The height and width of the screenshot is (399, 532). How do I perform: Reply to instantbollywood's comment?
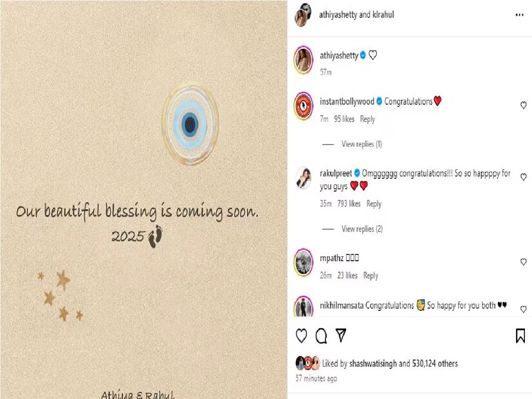[367, 119]
